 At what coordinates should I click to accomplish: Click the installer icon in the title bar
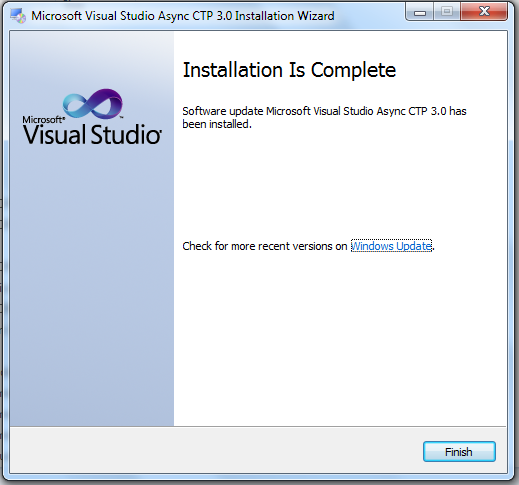18,16
